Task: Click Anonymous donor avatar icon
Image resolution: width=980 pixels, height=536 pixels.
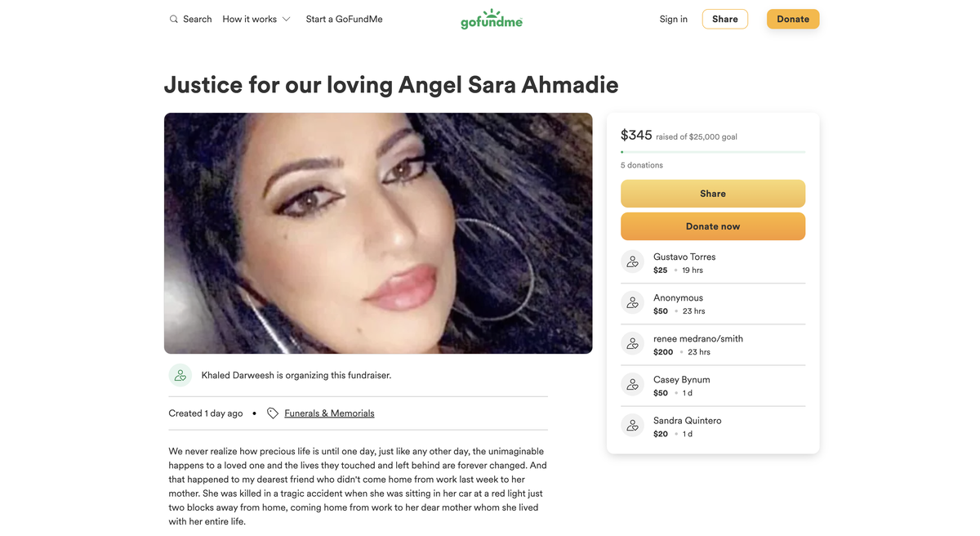Action: (633, 303)
